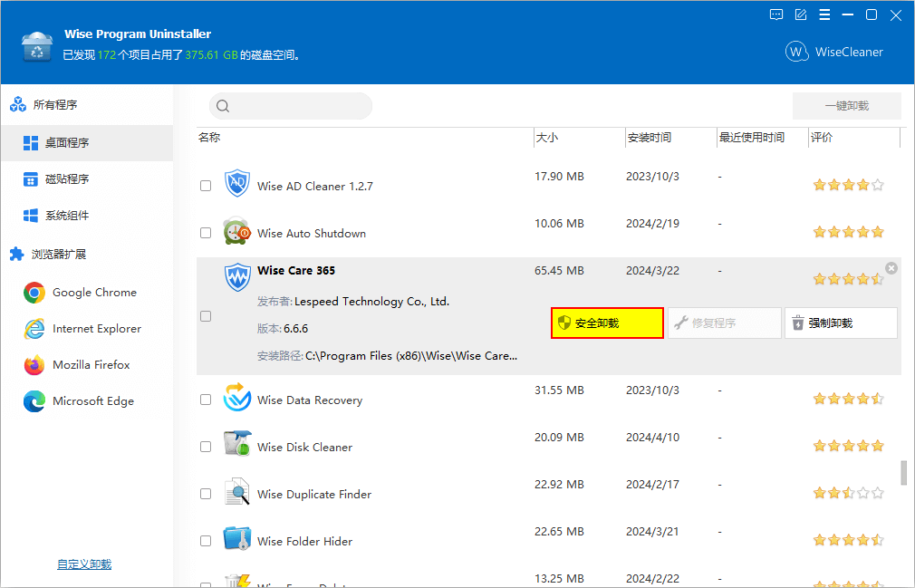Click the cubes icon beside 所有程序
Viewport: 915px width, 588px height.
(17, 104)
